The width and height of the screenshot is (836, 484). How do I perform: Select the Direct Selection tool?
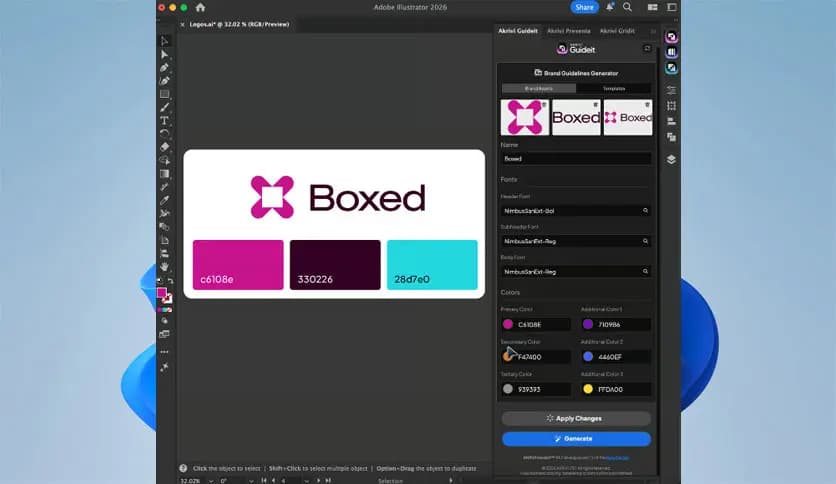point(164,54)
